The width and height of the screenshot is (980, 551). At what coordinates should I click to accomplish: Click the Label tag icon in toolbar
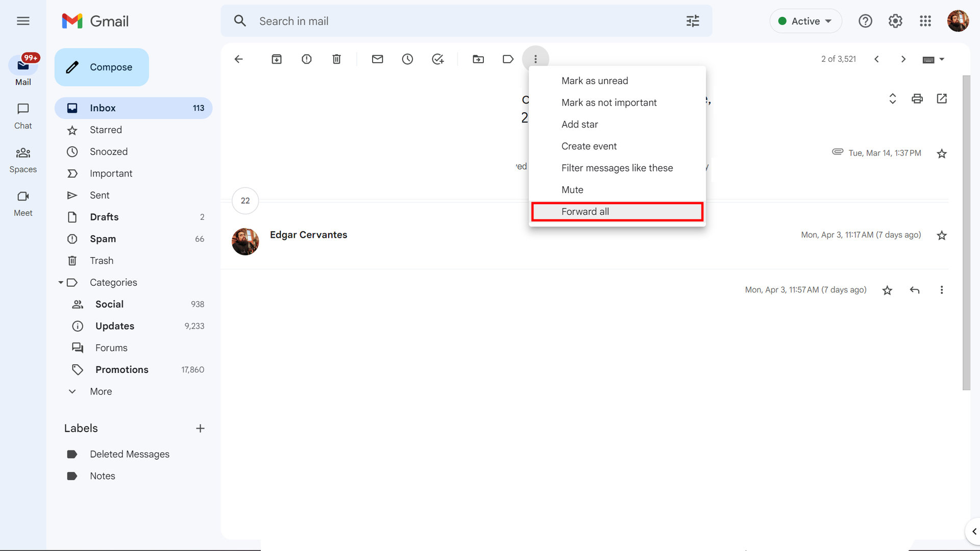(508, 59)
